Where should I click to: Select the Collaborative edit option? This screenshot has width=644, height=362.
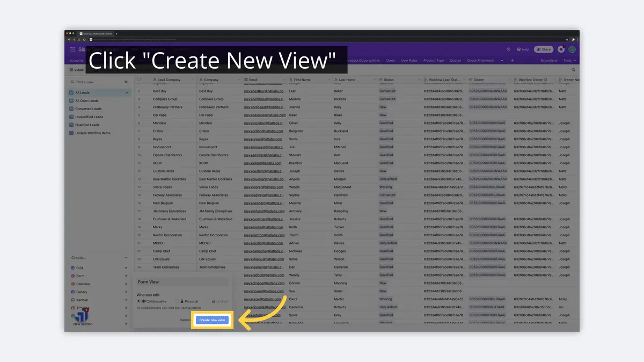pos(152,301)
